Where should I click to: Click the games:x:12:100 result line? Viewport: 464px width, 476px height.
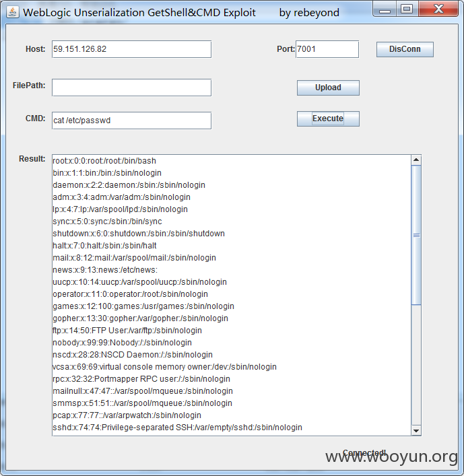point(143,306)
